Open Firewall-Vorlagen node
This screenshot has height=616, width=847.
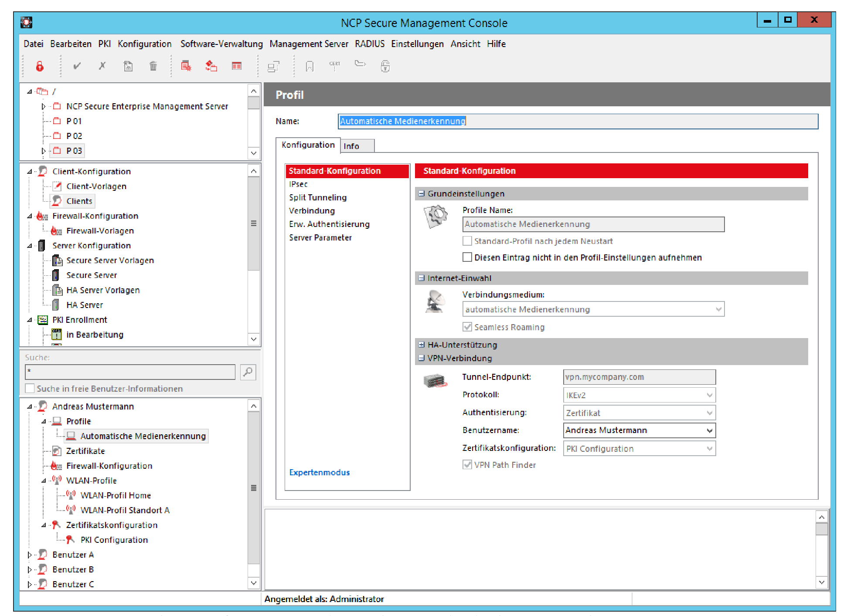point(100,231)
